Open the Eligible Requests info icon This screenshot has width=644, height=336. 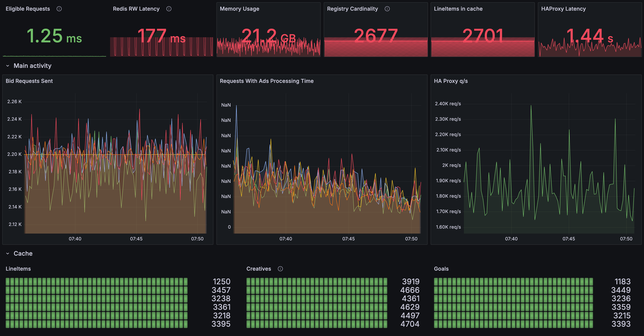coord(59,9)
